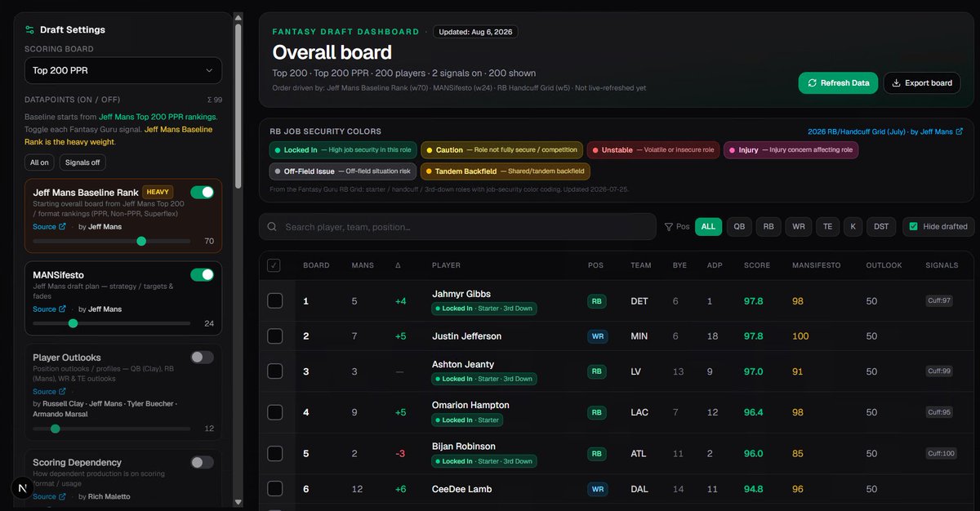Click the RB position badge for Ashton Jeanty

tap(597, 371)
